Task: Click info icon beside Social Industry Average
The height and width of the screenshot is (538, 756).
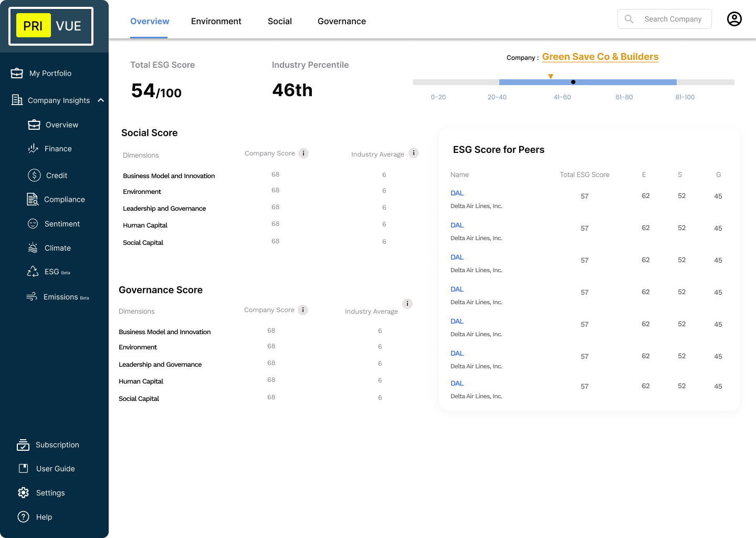Action: coord(414,153)
